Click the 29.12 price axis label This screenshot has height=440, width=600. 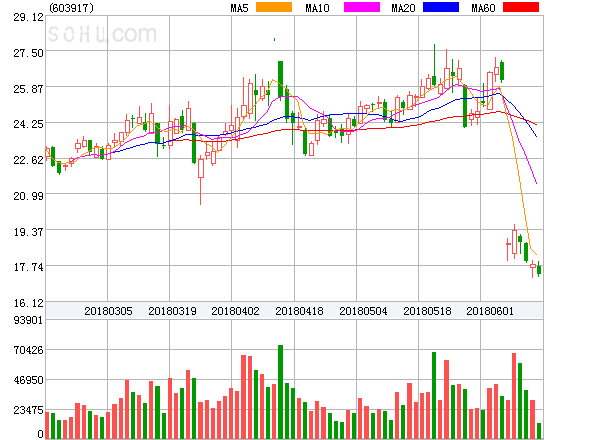click(x=29, y=17)
